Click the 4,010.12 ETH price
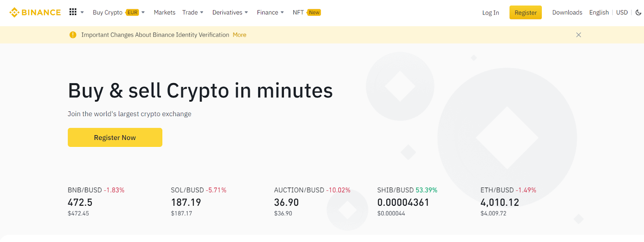The width and height of the screenshot is (644, 242). point(500,202)
